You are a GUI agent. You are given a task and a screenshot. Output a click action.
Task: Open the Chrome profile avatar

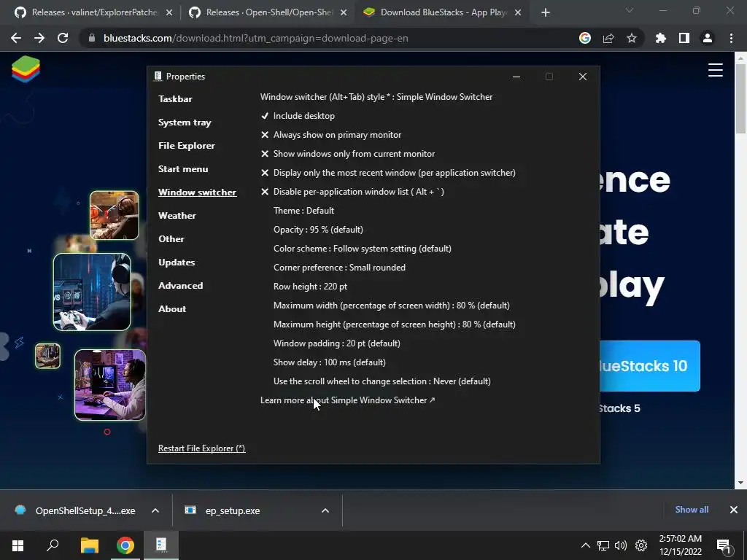708,38
